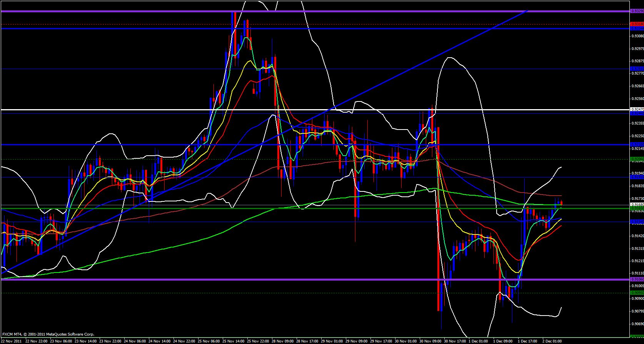Select the 30 Nov 09:00 time label
The height and width of the screenshot is (344, 644).
tap(430, 341)
